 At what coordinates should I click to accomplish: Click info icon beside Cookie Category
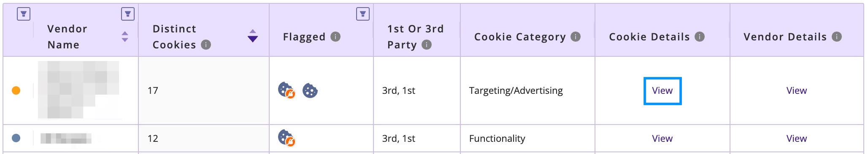point(576,37)
